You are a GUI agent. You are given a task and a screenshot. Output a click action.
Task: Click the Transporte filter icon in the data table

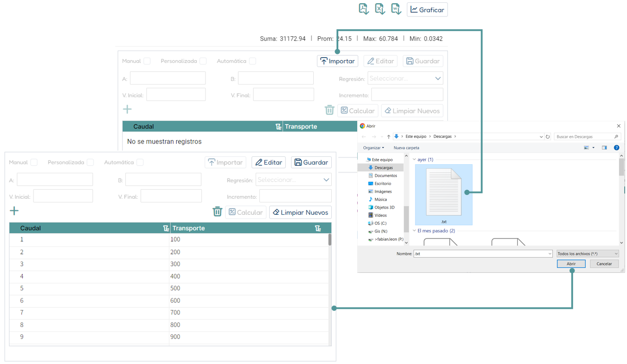click(x=318, y=228)
